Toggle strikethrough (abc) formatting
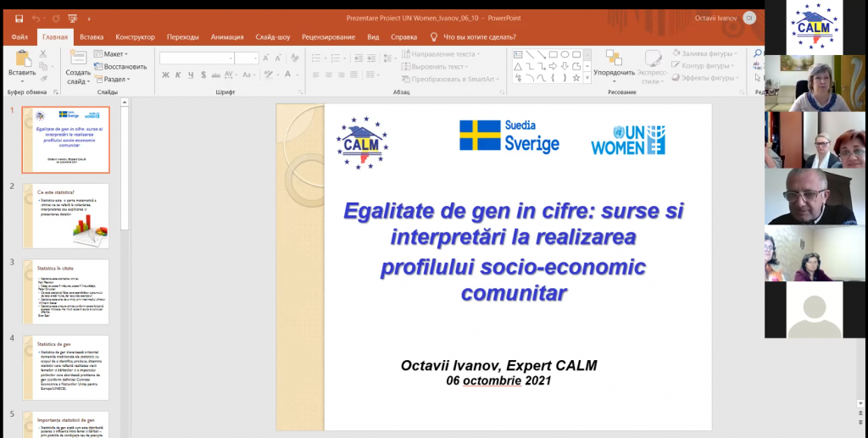The image size is (868, 438). coord(216,75)
